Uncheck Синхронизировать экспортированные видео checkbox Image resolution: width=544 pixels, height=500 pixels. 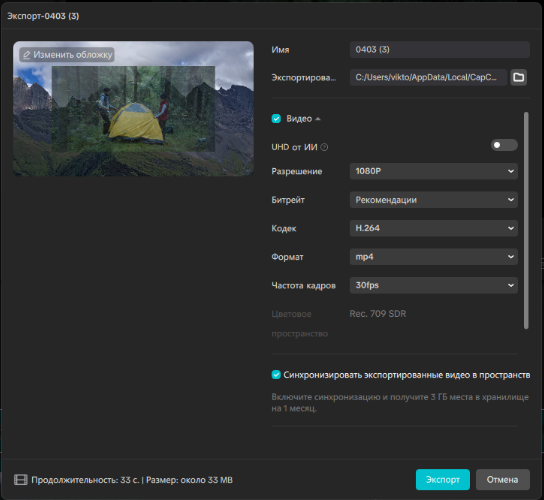click(x=276, y=375)
